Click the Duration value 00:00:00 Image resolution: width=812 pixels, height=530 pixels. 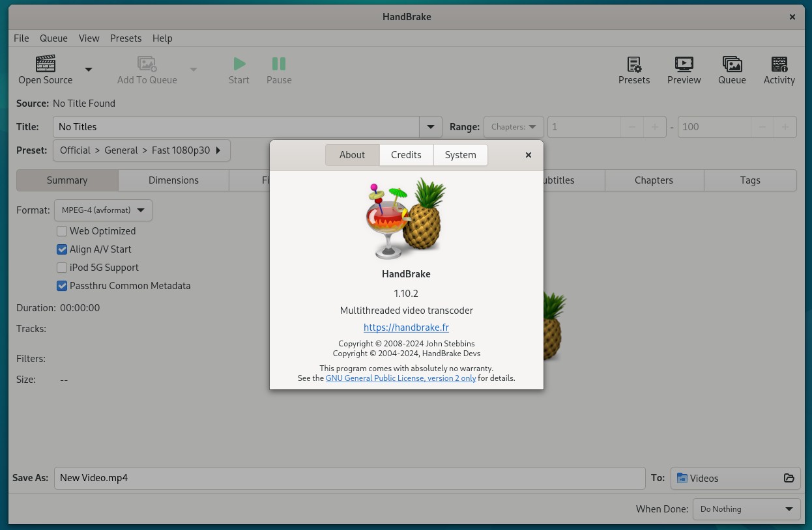click(80, 308)
